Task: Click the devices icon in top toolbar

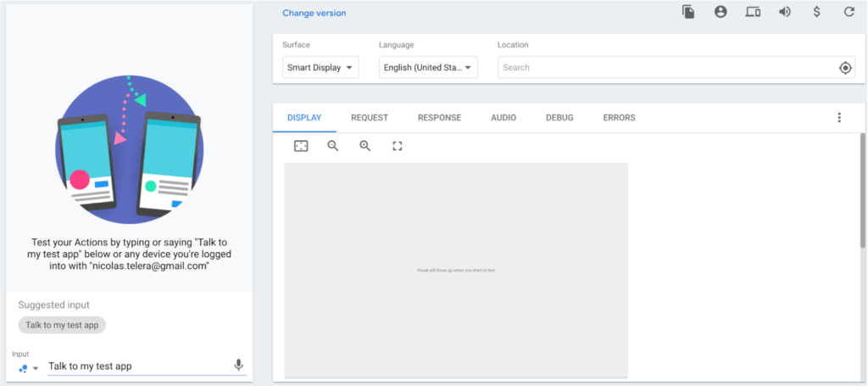Action: (753, 12)
